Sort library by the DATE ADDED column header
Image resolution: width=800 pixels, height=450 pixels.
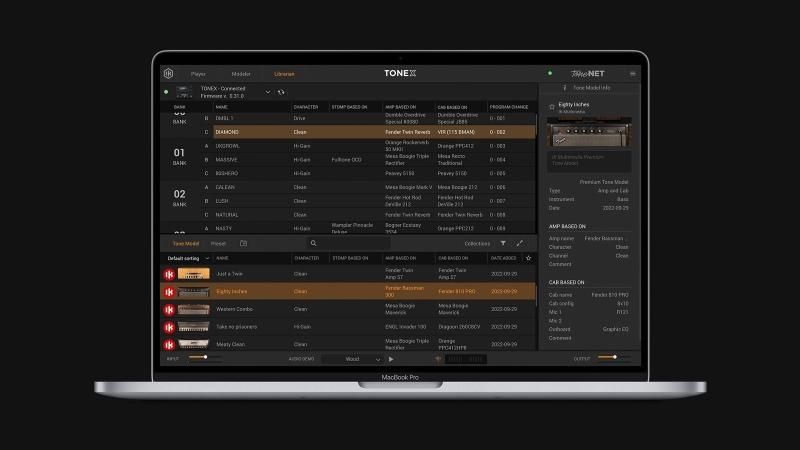tap(503, 258)
